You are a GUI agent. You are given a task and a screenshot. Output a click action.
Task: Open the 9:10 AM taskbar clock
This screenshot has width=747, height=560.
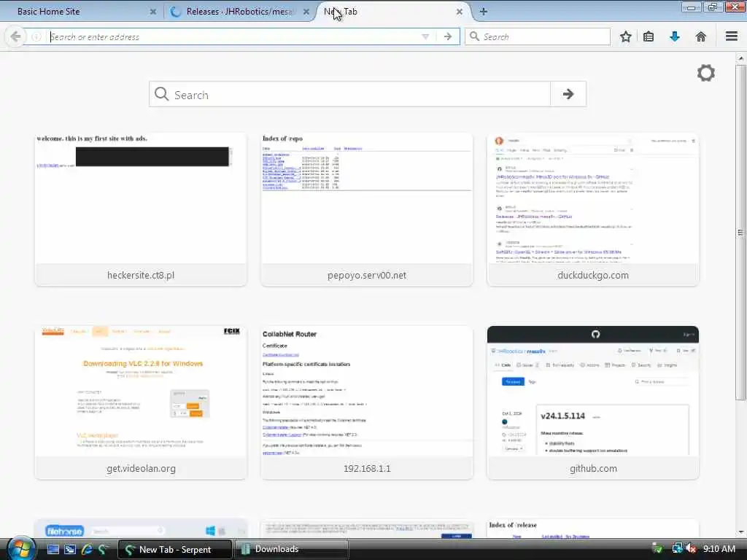click(x=719, y=548)
